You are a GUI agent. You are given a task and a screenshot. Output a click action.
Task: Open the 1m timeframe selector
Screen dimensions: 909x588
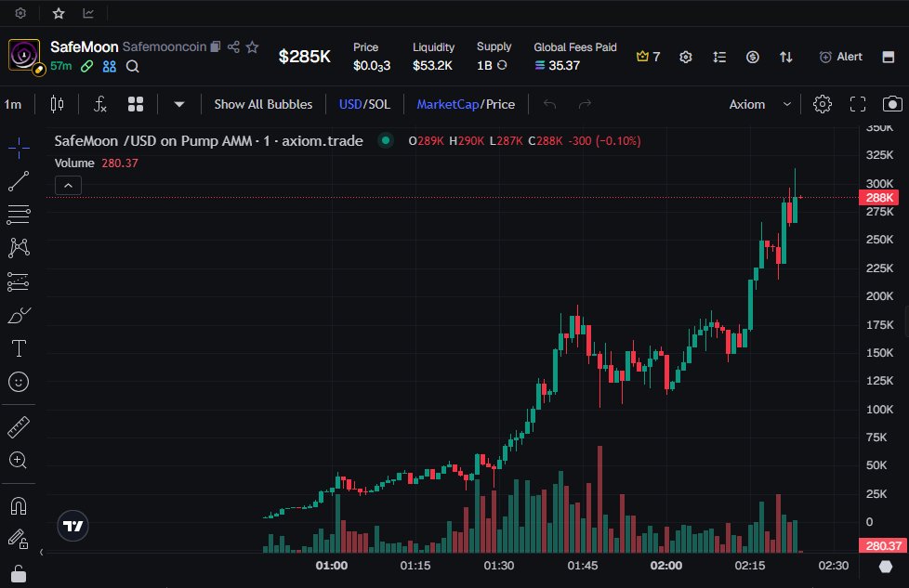[x=13, y=104]
